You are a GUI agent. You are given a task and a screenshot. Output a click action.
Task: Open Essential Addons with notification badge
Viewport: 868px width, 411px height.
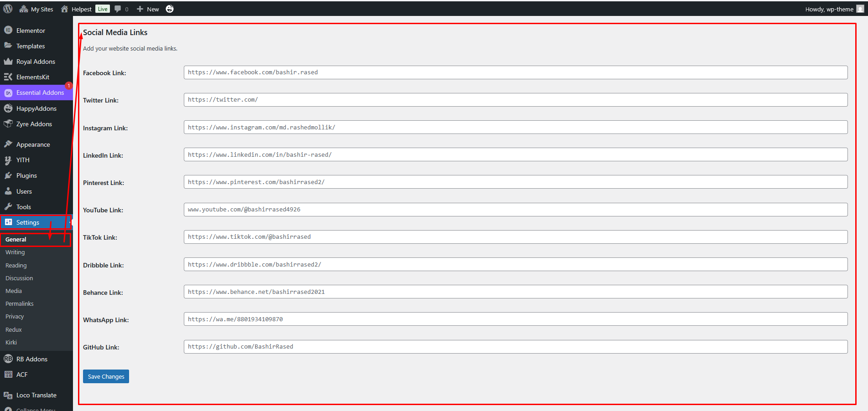(40, 92)
